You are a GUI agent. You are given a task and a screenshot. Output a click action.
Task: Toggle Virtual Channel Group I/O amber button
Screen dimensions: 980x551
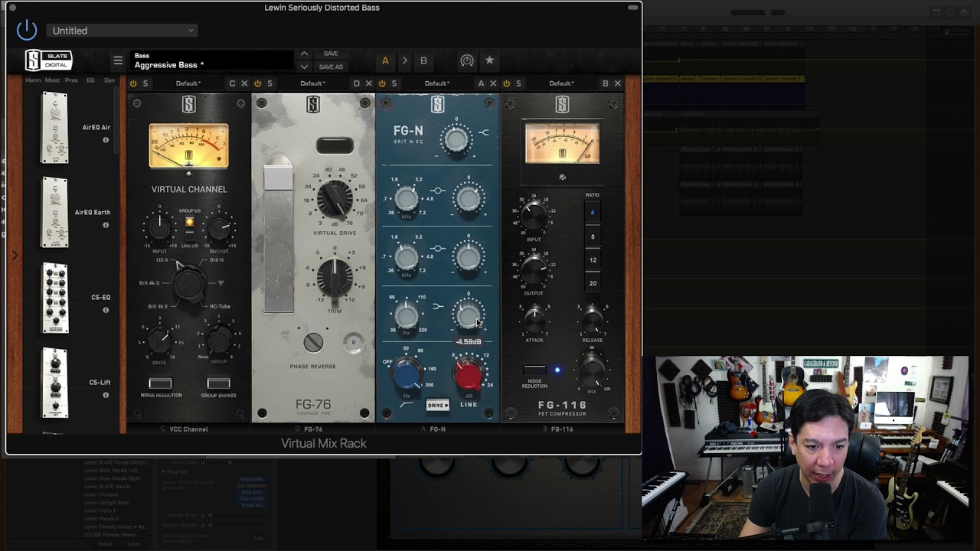[x=189, y=222]
